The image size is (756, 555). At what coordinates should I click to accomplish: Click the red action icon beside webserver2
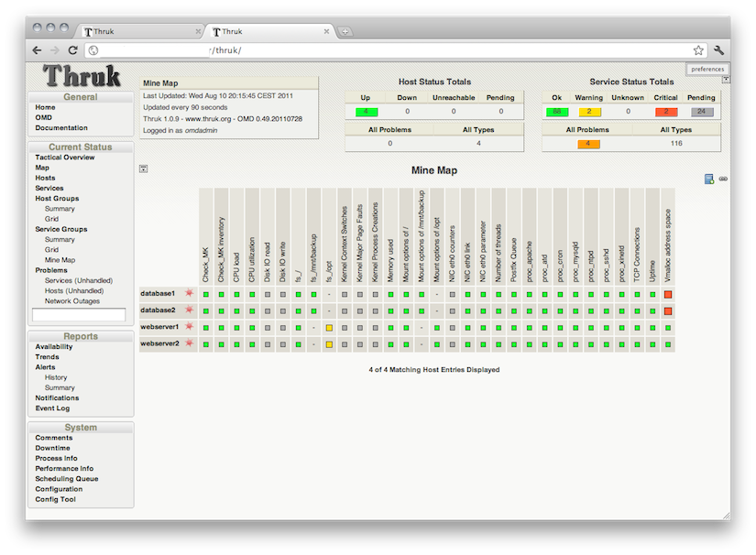[189, 343]
